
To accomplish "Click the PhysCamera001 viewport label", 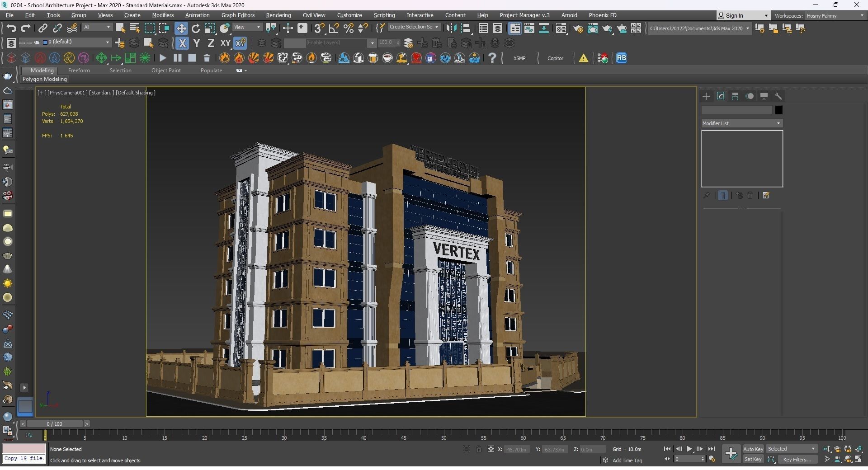I will pyautogui.click(x=67, y=93).
